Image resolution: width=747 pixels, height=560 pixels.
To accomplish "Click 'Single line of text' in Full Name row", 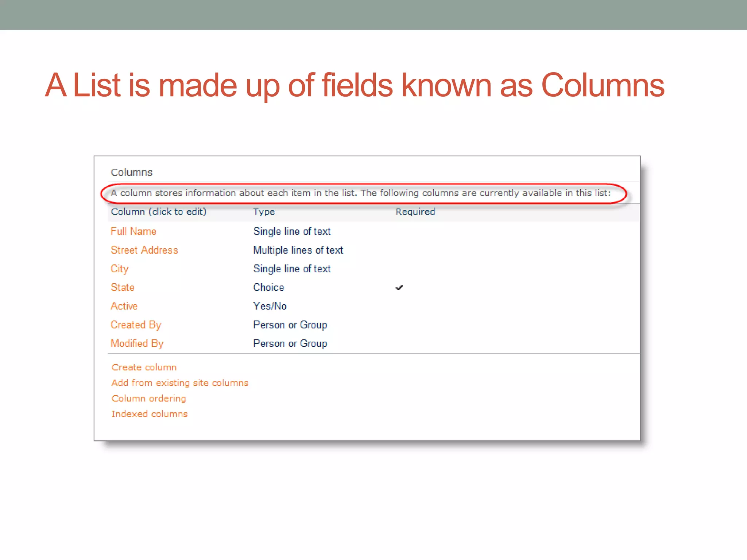I will click(292, 232).
